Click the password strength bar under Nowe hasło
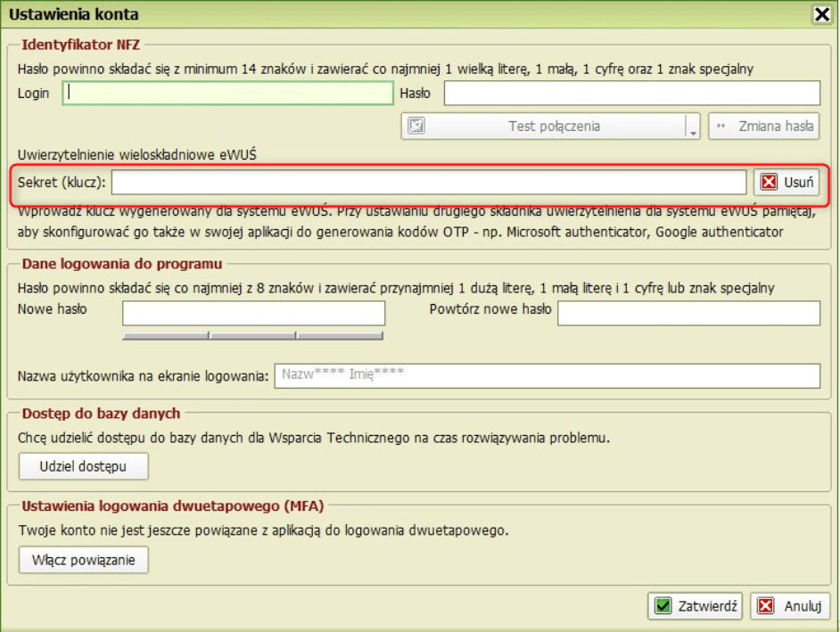 point(253,336)
